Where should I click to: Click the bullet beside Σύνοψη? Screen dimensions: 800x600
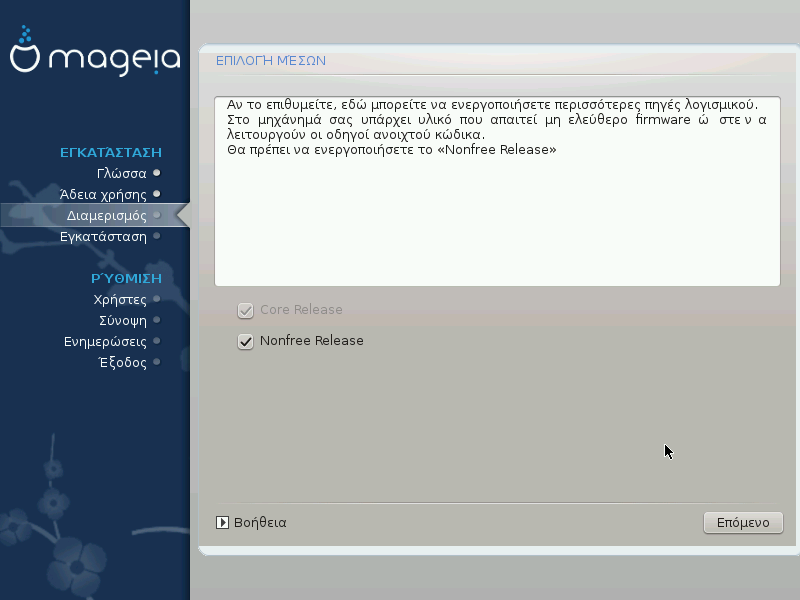(x=157, y=320)
